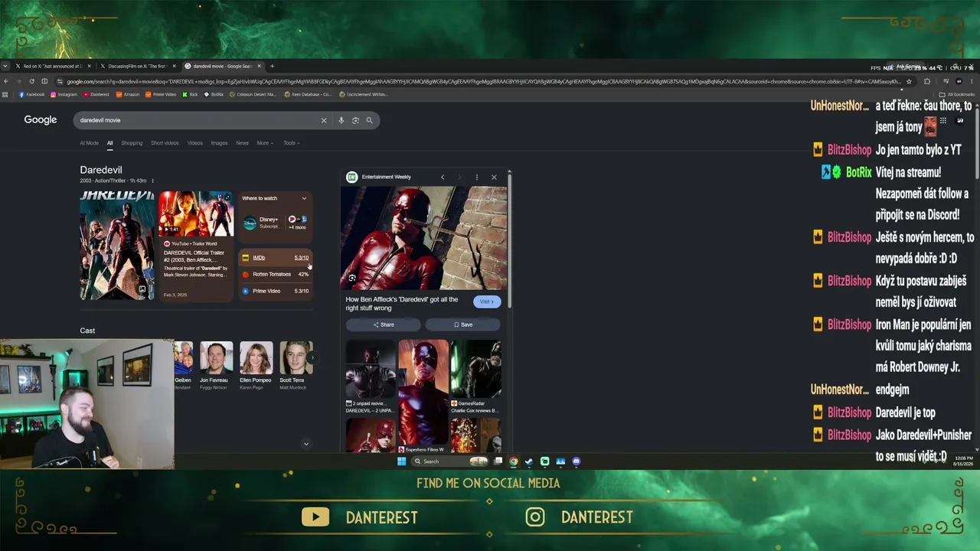Switch to the AI Mode tab
This screenshot has width=980, height=551.
[x=89, y=143]
